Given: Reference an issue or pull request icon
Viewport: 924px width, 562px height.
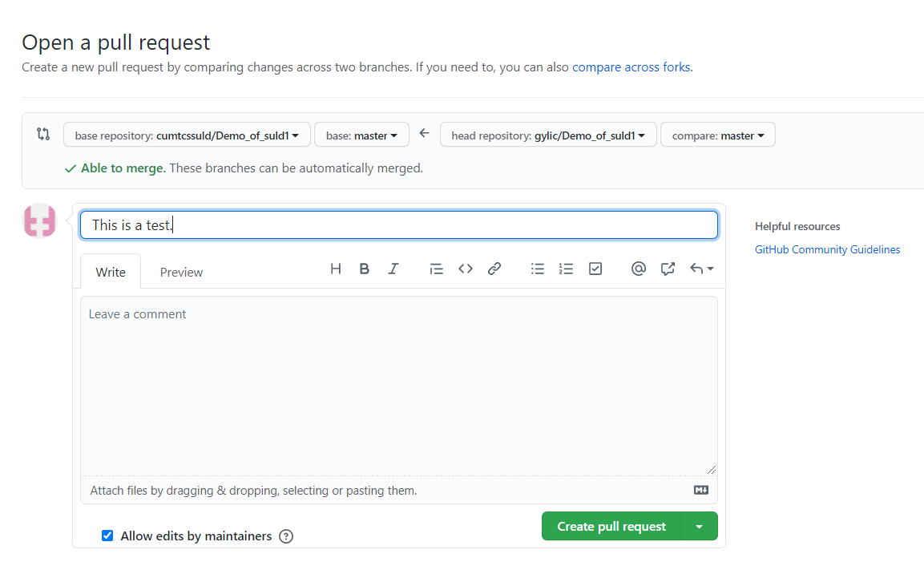Looking at the screenshot, I should click(668, 269).
